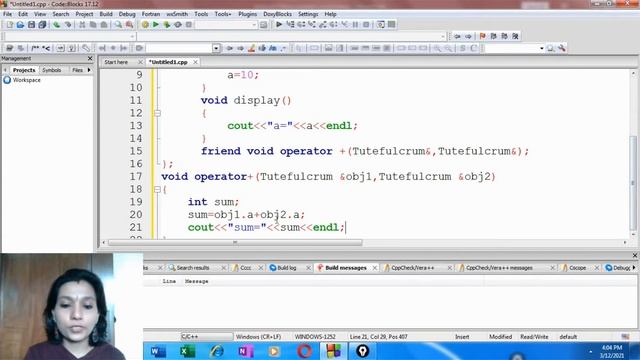
Task: Click the C/C++ language status field
Action: pyautogui.click(x=207, y=337)
